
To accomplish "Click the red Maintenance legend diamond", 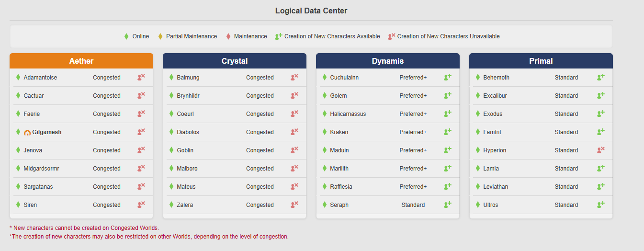I will pos(228,36).
